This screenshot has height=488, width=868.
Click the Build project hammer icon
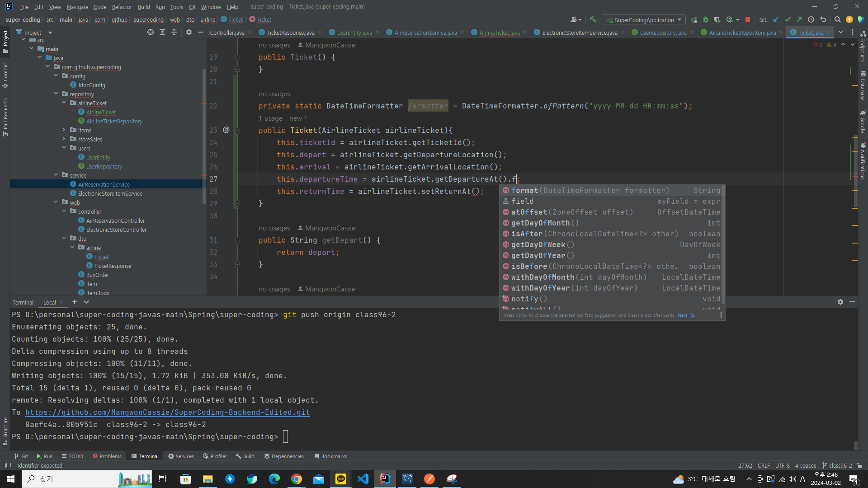click(x=593, y=20)
